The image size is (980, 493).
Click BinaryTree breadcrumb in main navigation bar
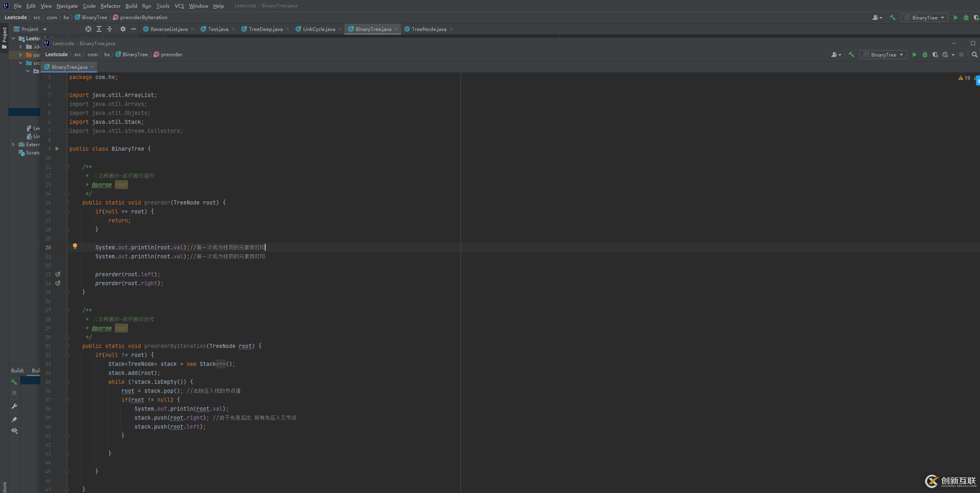pyautogui.click(x=94, y=18)
